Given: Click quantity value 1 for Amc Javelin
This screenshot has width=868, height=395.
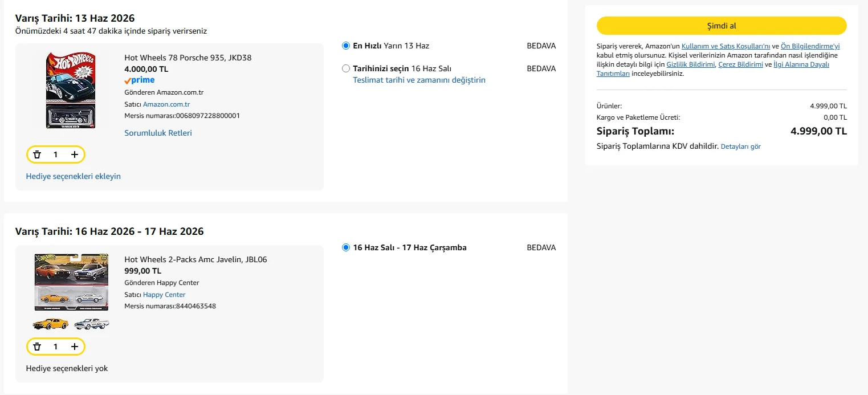Looking at the screenshot, I should pos(55,347).
